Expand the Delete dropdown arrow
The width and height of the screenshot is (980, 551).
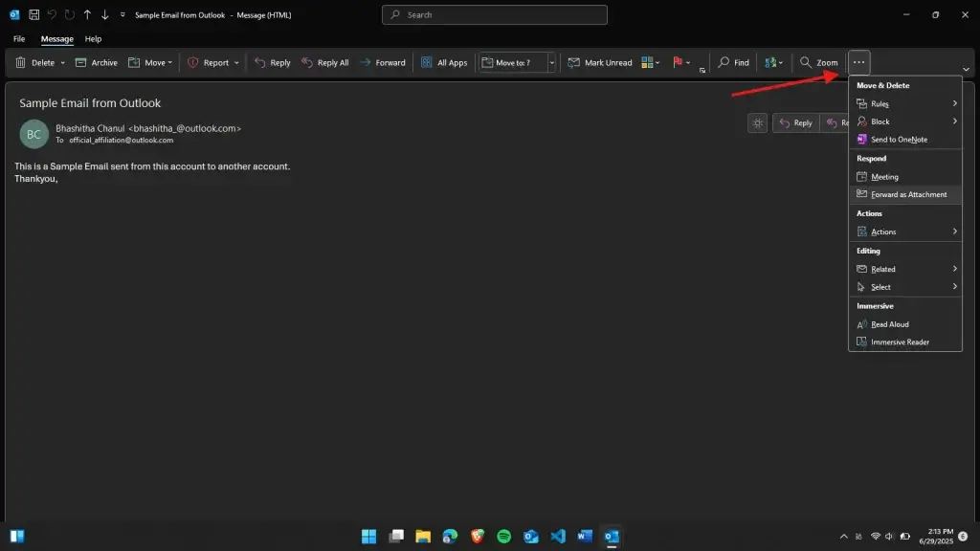click(62, 63)
